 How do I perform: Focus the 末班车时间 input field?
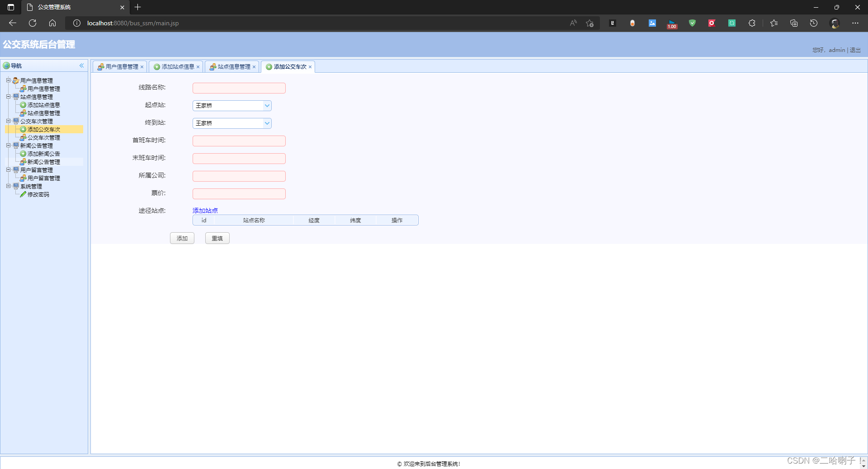tap(239, 159)
